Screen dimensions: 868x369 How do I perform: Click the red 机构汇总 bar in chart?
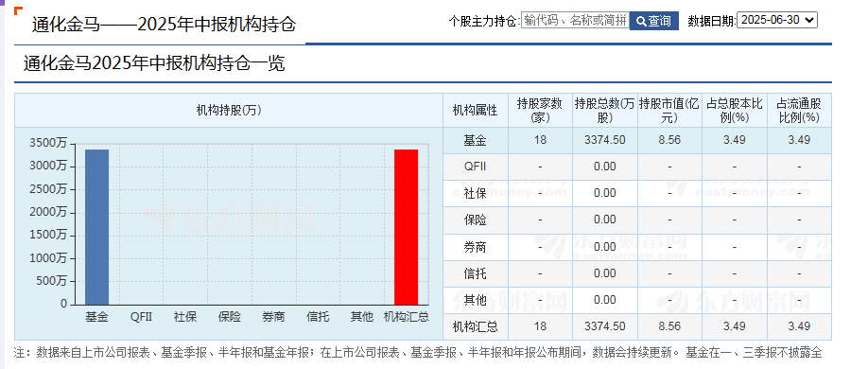click(x=407, y=227)
